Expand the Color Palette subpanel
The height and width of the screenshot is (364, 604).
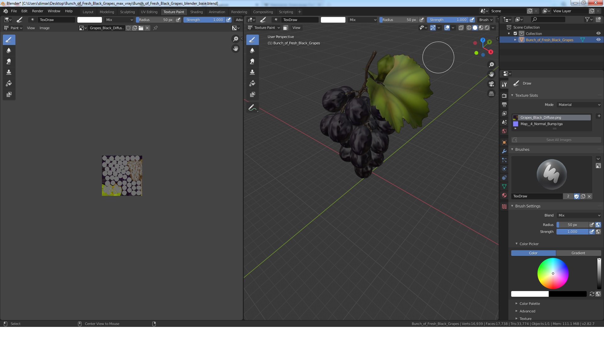point(517,304)
